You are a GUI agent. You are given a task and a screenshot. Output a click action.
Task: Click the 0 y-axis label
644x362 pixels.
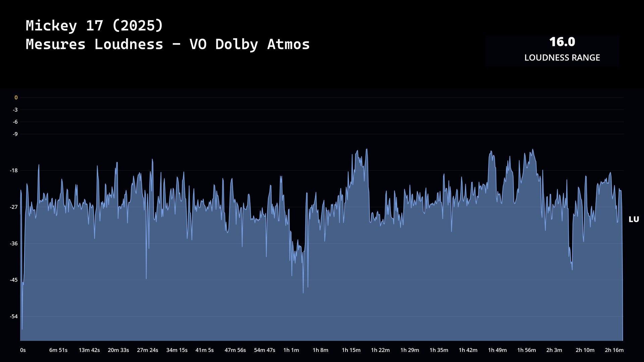pos(16,98)
